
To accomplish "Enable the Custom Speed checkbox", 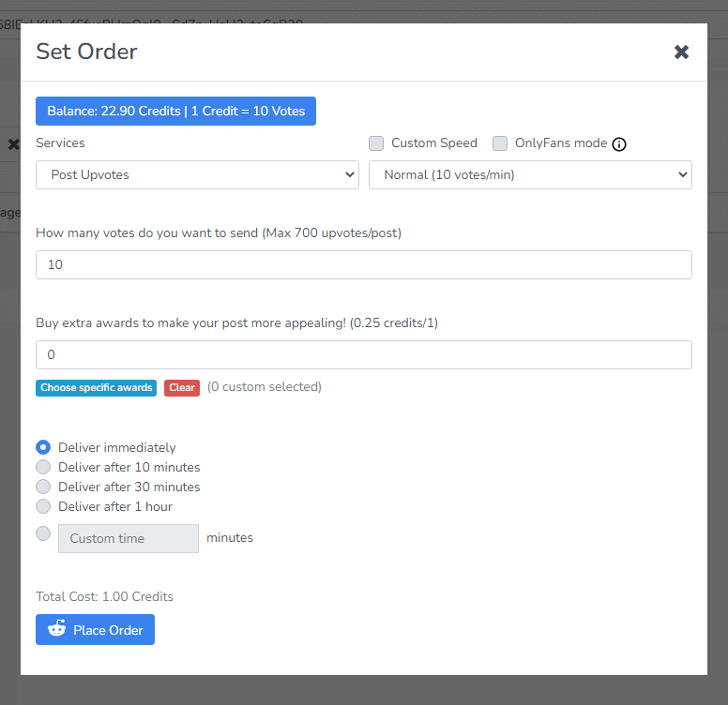I will click(376, 143).
